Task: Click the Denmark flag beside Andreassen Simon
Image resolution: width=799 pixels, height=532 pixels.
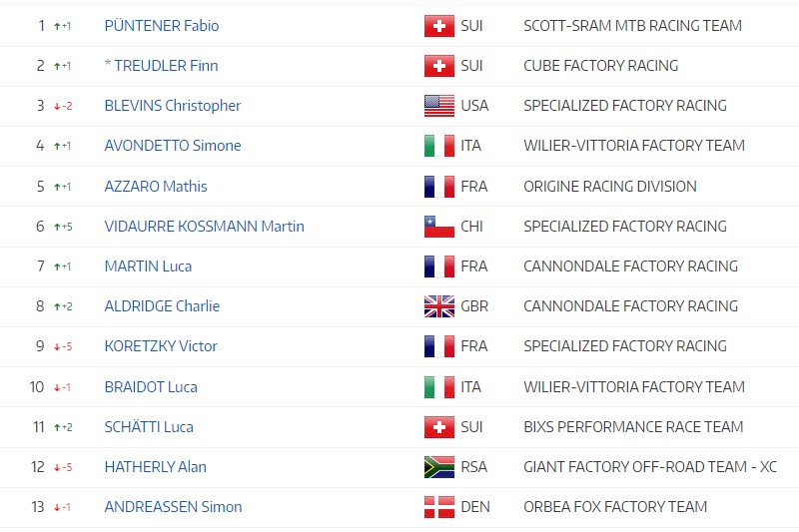Action: pyautogui.click(x=439, y=507)
